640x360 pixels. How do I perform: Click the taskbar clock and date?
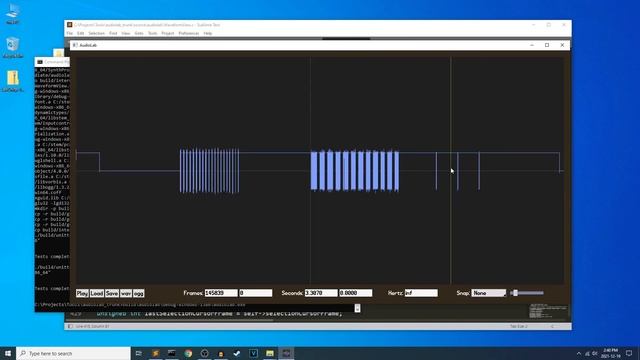click(x=611, y=353)
